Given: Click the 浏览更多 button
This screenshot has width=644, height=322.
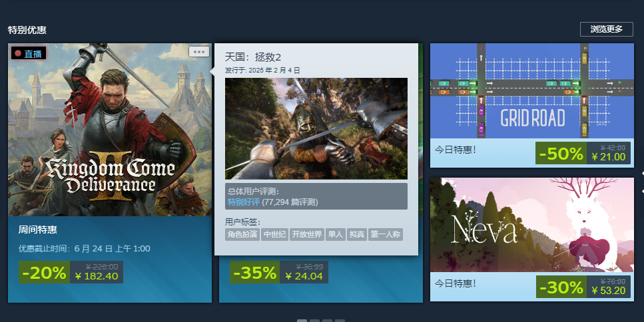Looking at the screenshot, I should point(606,29).
